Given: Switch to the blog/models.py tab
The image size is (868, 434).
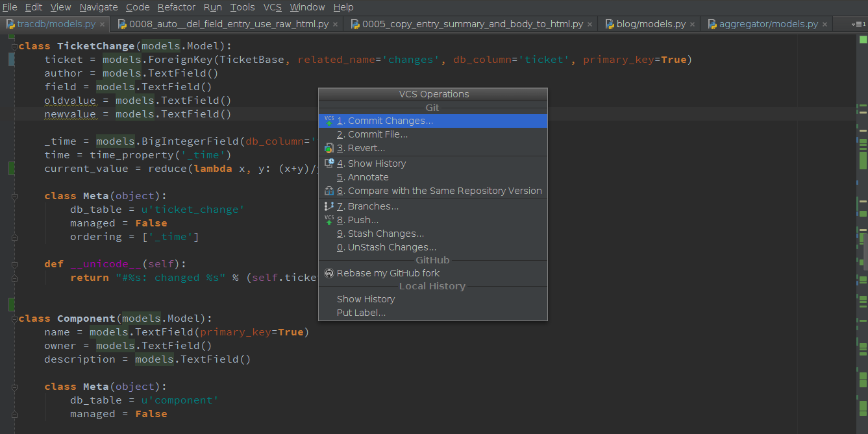Looking at the screenshot, I should click(x=651, y=24).
